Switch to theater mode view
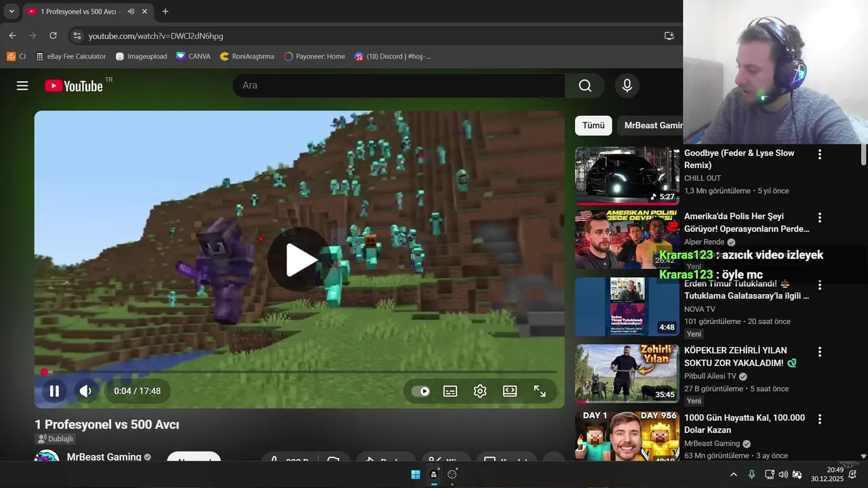Image resolution: width=868 pixels, height=488 pixels. (x=510, y=391)
